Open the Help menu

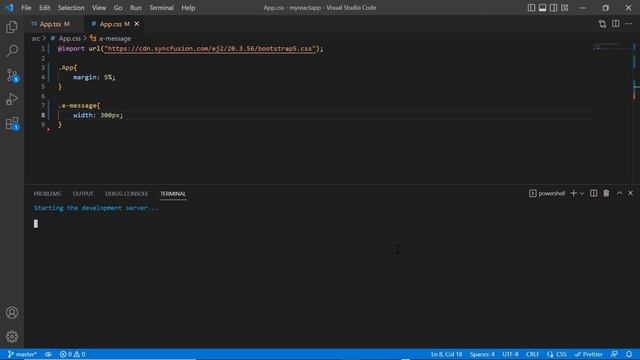point(188,8)
